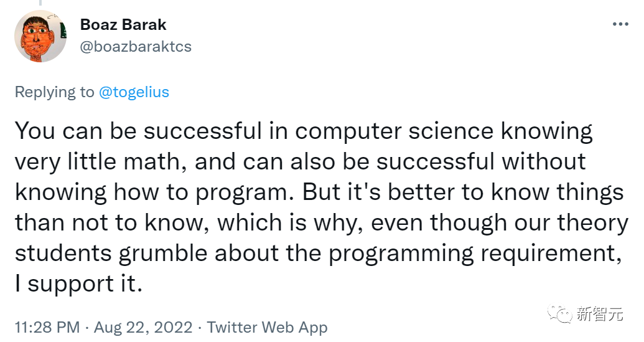Image resolution: width=644 pixels, height=342 pixels.
Task: Visit the @boazbaraktcs handle
Action: [x=136, y=47]
